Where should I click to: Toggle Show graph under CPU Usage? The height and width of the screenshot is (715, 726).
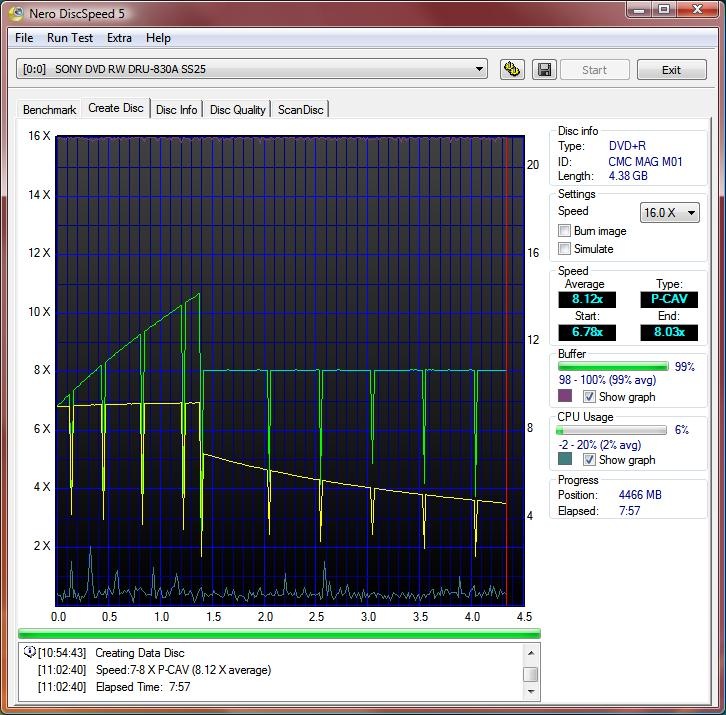[590, 460]
